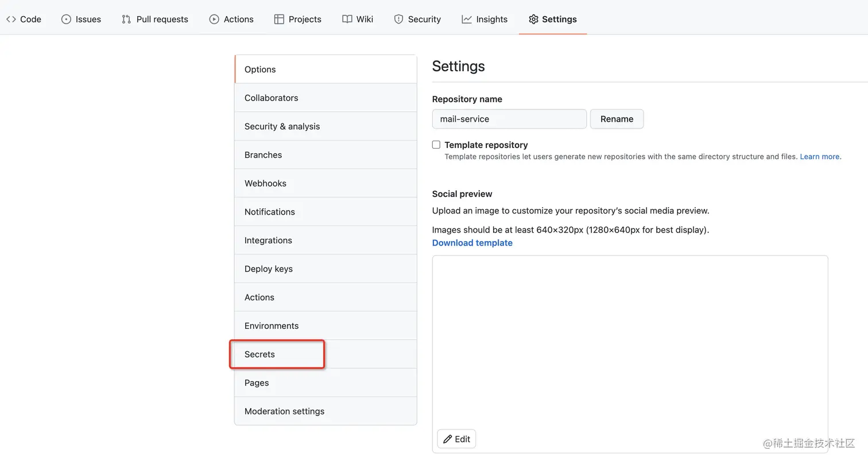868x462 pixels.
Task: Click the Code brackets icon
Action: click(x=11, y=19)
